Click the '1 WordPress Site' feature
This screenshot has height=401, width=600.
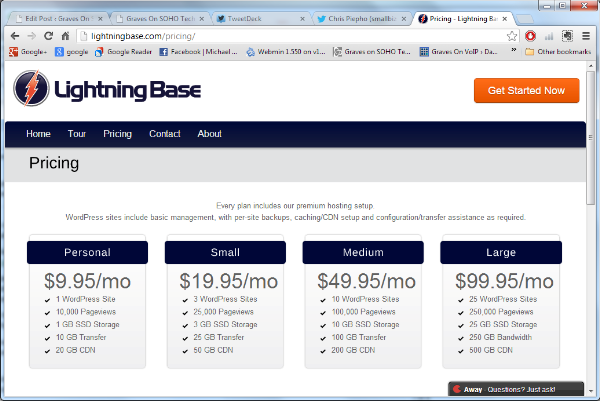click(86, 299)
